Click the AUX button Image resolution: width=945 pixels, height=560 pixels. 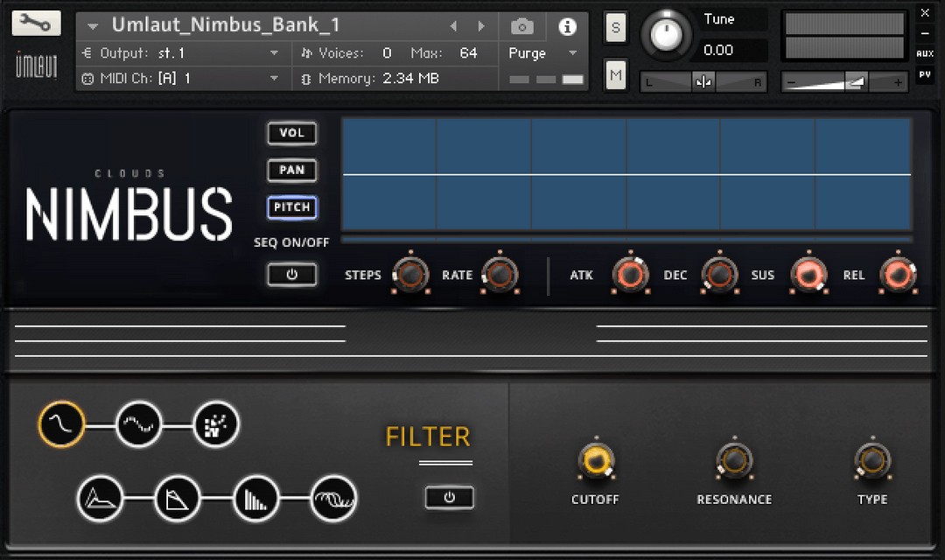point(925,53)
